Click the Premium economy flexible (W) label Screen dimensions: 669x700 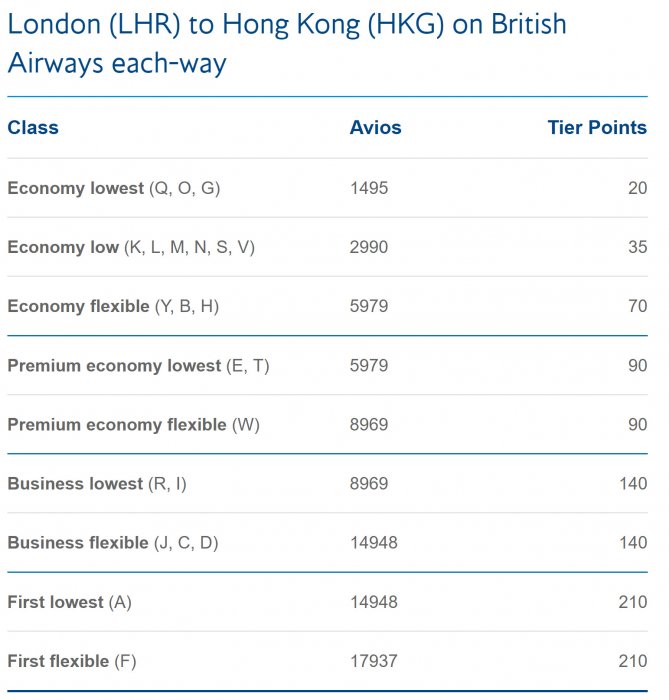pyautogui.click(x=133, y=424)
